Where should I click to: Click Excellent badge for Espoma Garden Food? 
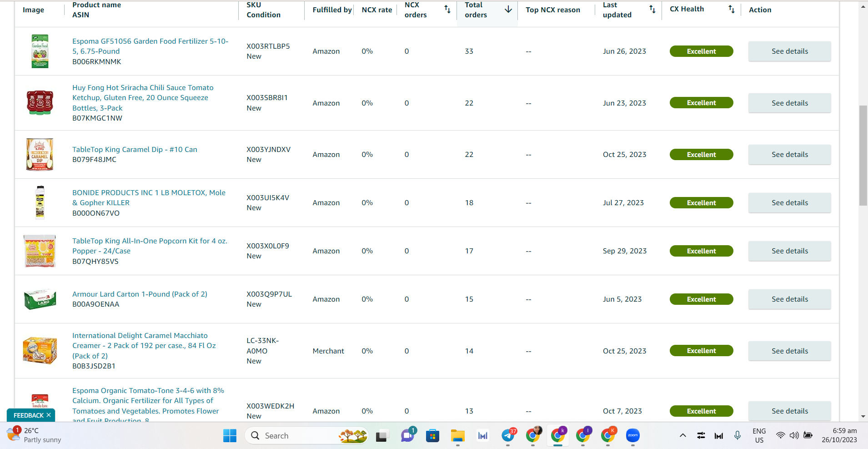701,51
